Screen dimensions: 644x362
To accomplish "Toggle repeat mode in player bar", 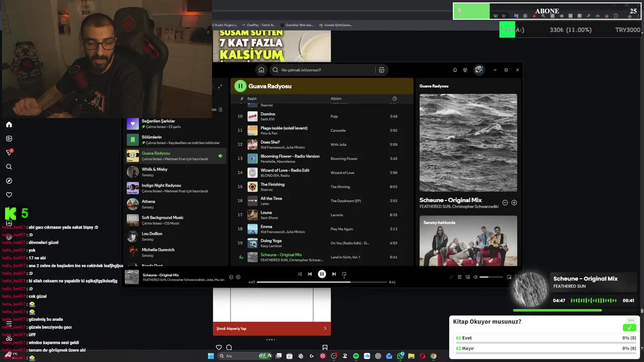I will pos(344,274).
